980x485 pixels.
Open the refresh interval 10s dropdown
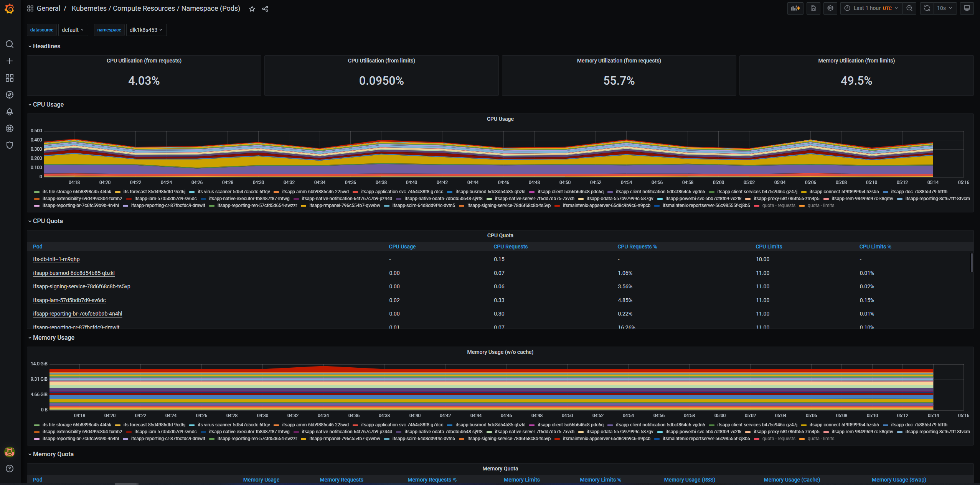pos(944,8)
